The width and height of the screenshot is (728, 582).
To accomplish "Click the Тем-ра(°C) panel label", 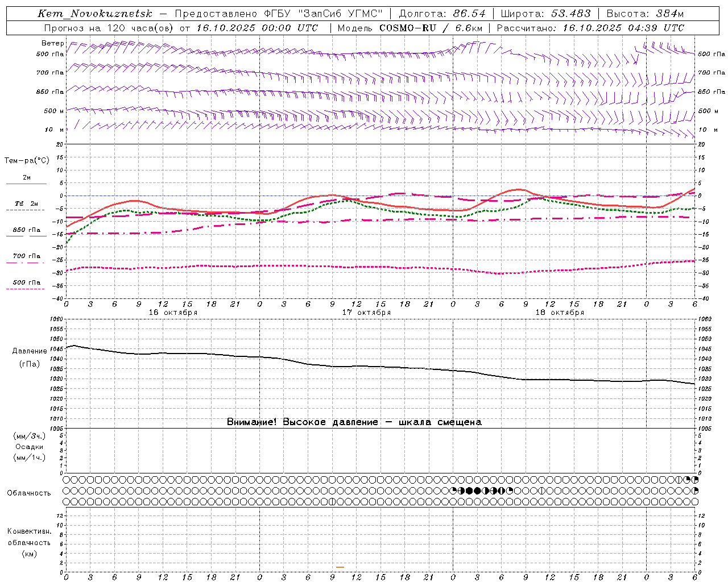I will coord(27,161).
